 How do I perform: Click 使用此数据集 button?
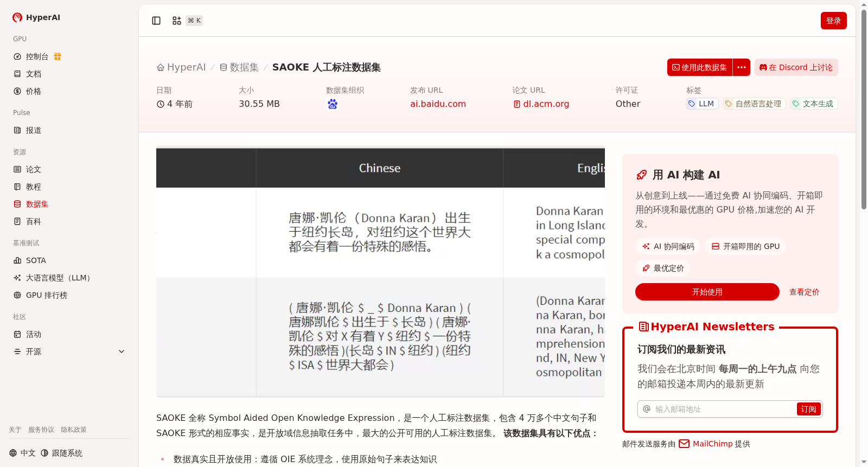700,67
